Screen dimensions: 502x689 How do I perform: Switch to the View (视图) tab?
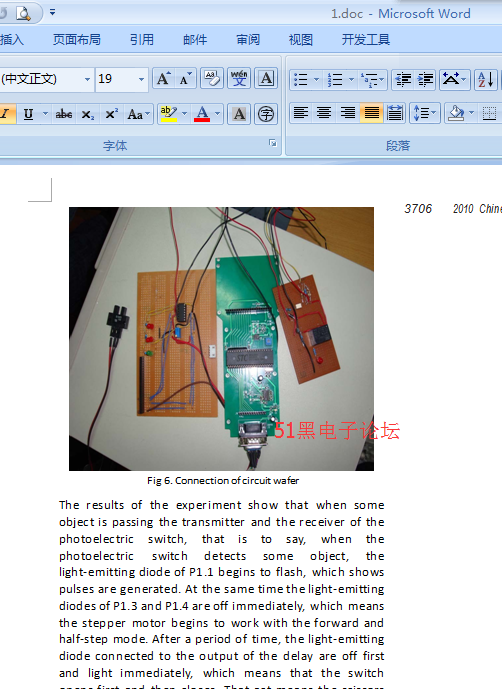(x=301, y=40)
